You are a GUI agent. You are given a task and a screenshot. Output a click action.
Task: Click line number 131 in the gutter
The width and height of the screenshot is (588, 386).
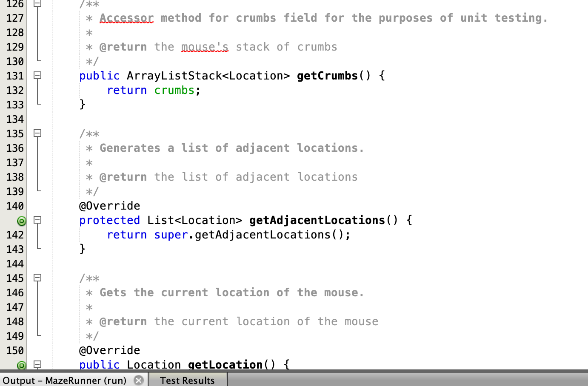[x=15, y=76]
